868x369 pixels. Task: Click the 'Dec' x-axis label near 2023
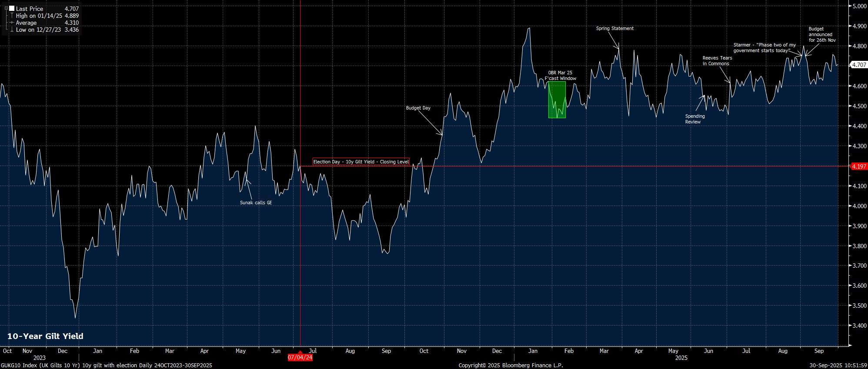(62, 351)
